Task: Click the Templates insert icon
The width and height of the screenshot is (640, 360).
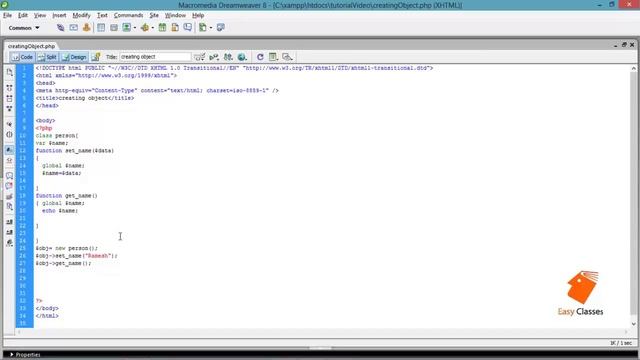Action: (203, 28)
